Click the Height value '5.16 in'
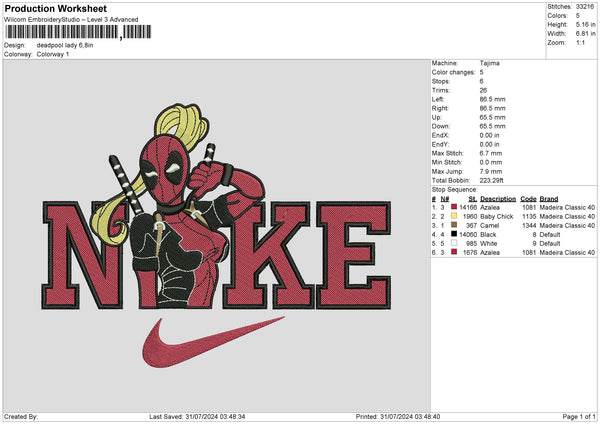 click(585, 24)
